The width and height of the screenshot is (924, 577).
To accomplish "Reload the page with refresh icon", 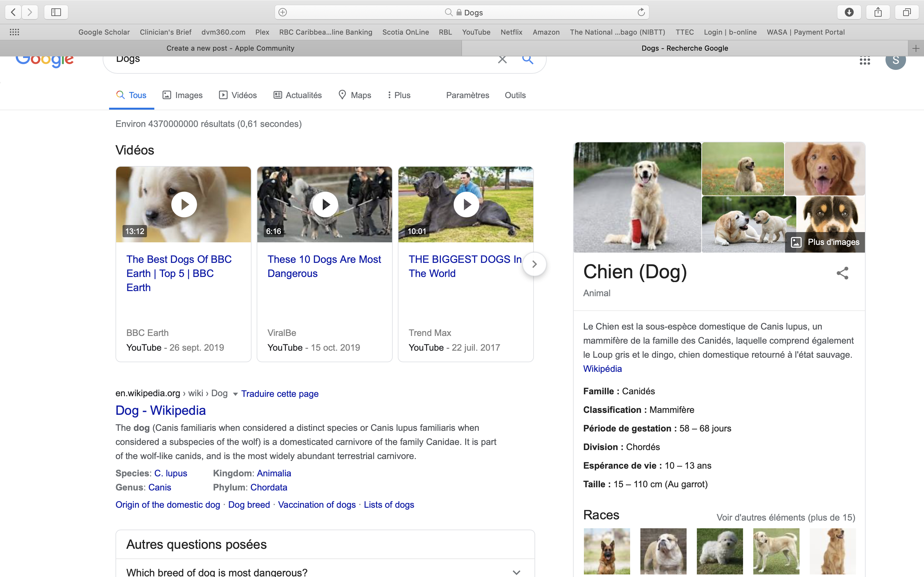I will point(641,12).
